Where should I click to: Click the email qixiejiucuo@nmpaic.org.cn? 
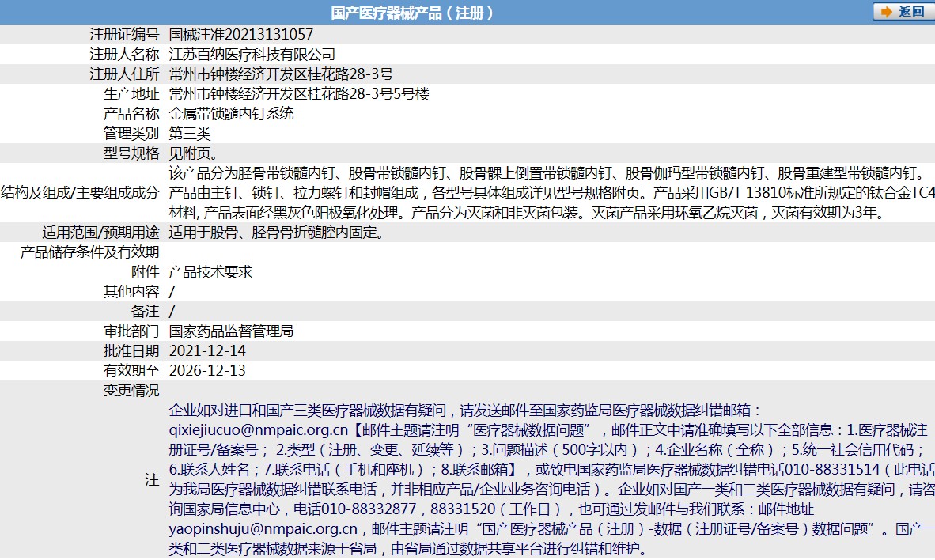258,430
